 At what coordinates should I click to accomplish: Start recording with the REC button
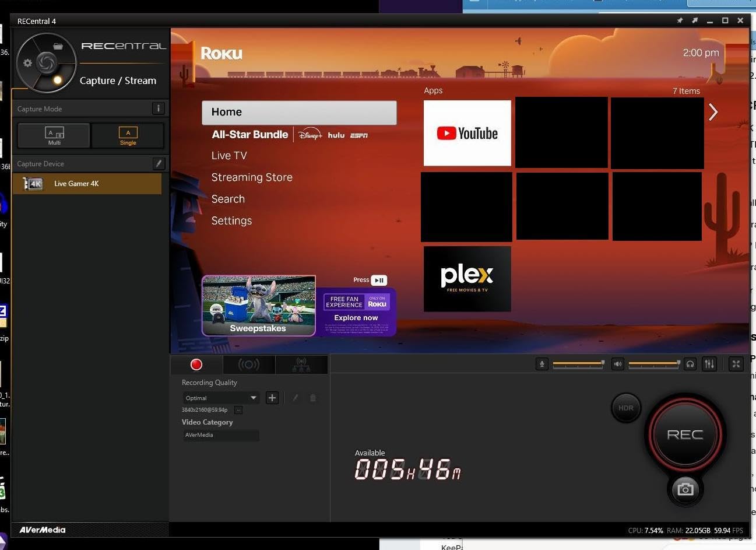coord(685,435)
